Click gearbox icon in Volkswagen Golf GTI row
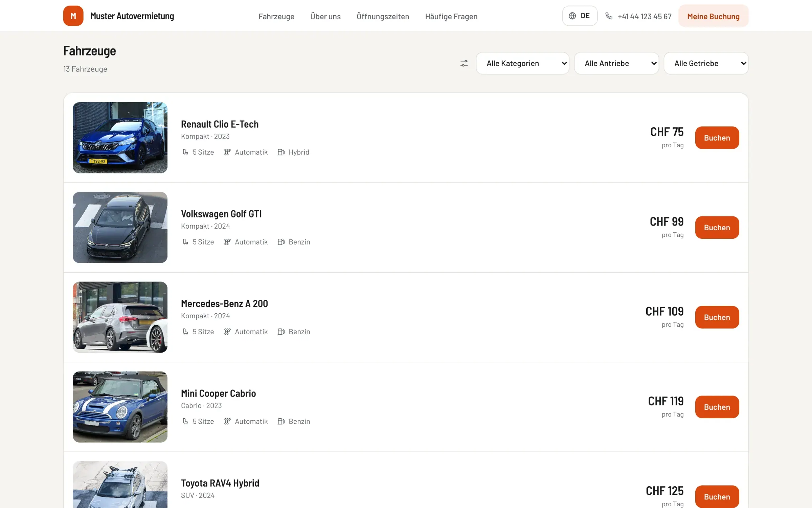 point(227,242)
